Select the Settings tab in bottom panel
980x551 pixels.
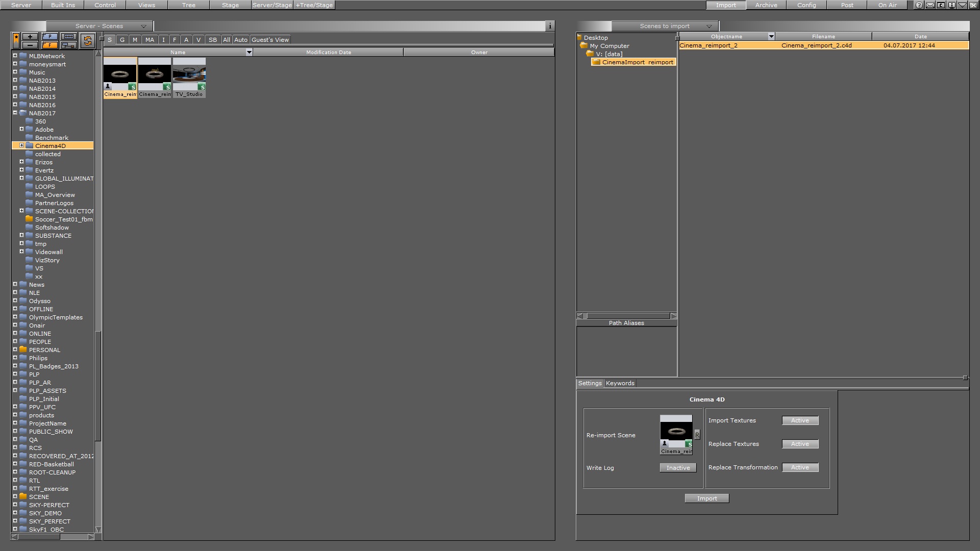[589, 383]
